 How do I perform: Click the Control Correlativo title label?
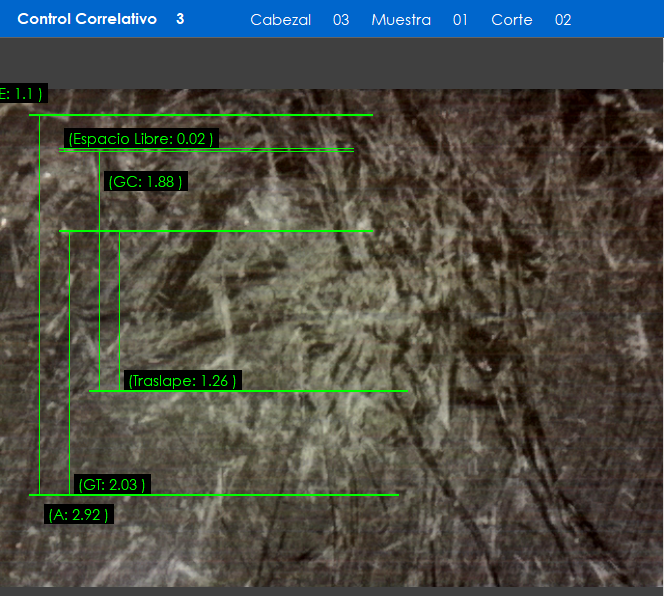87,19
